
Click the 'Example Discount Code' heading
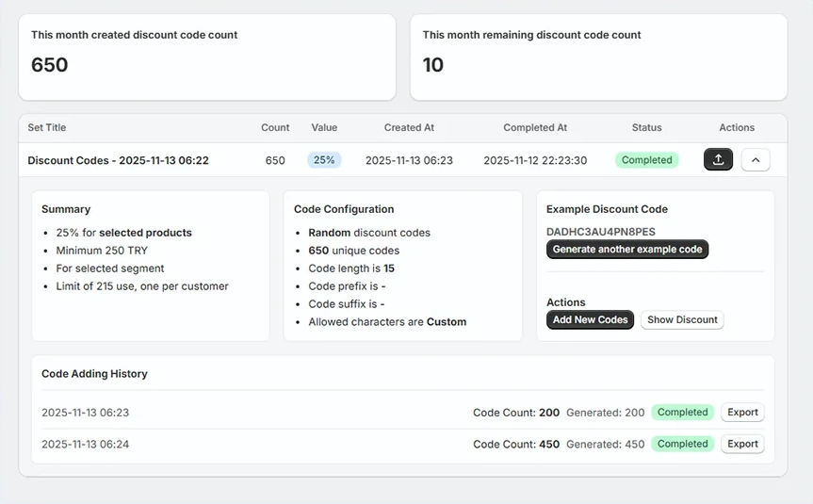(607, 209)
